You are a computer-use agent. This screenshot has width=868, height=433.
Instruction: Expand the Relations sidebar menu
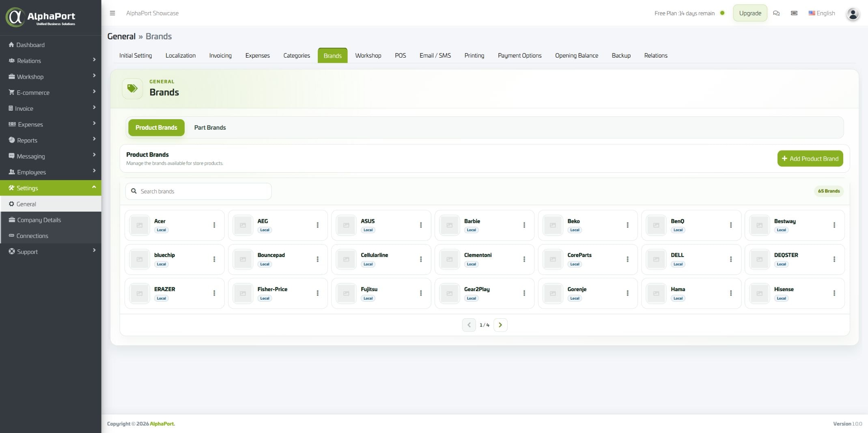coord(51,61)
